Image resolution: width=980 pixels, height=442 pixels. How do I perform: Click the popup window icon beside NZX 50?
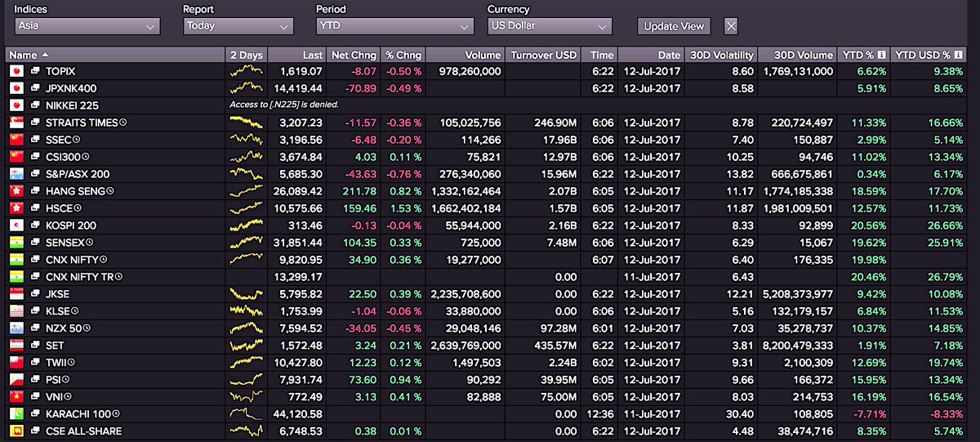tap(36, 328)
